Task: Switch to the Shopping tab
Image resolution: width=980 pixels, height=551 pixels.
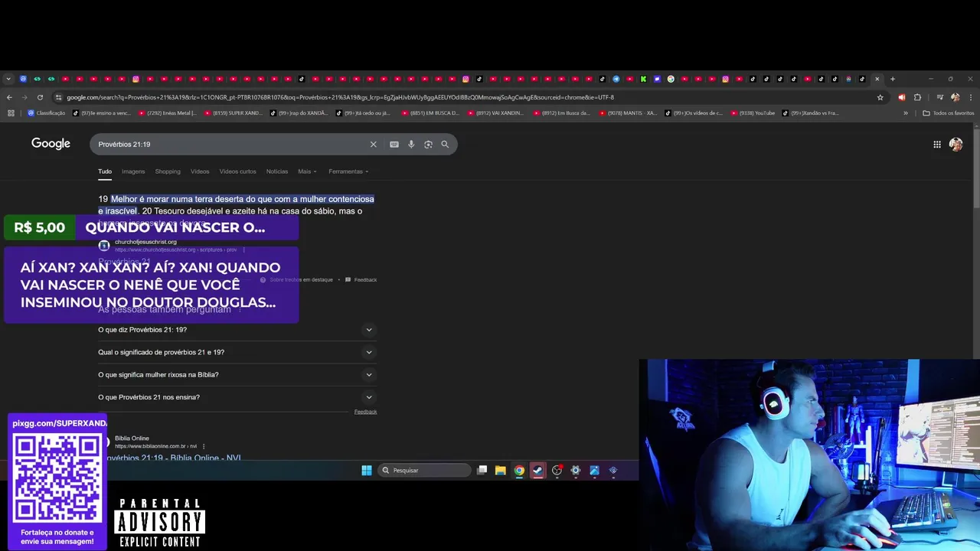Action: [x=168, y=171]
